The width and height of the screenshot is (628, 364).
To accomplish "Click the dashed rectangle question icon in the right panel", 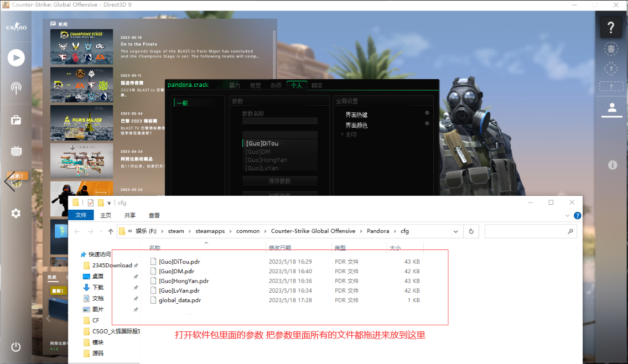I will [x=611, y=86].
